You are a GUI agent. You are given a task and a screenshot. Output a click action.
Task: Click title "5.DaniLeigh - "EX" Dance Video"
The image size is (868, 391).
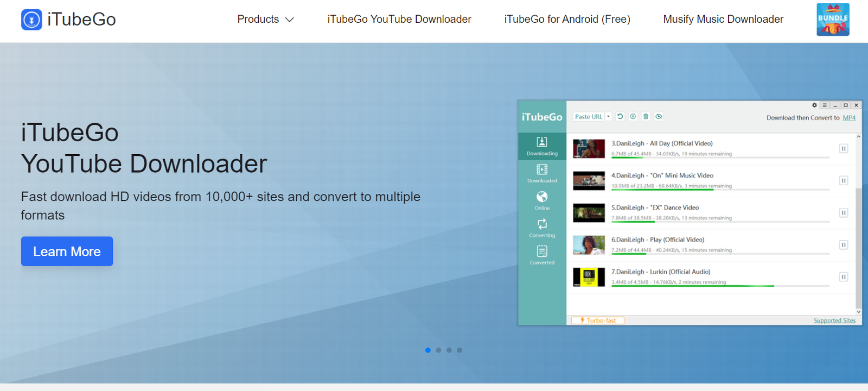point(655,207)
